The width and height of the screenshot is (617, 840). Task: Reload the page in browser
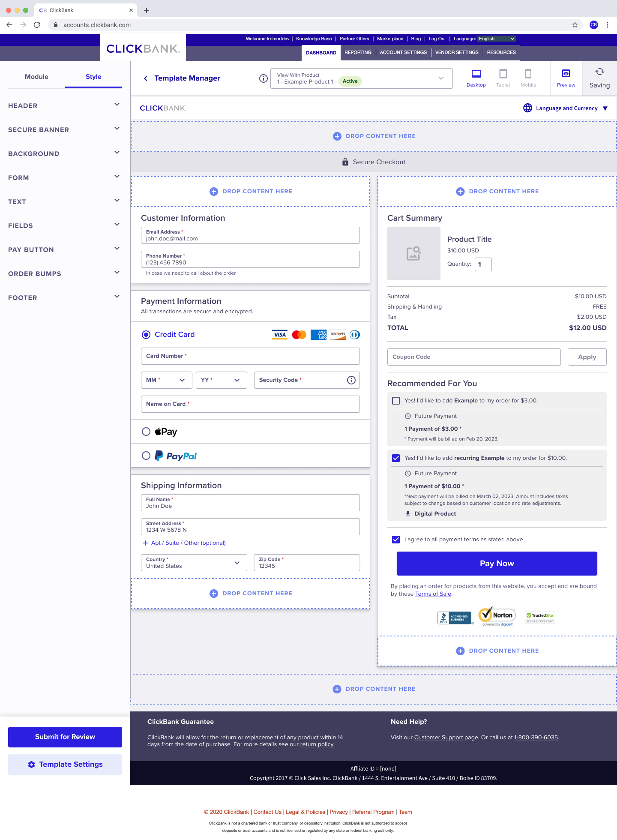click(37, 25)
